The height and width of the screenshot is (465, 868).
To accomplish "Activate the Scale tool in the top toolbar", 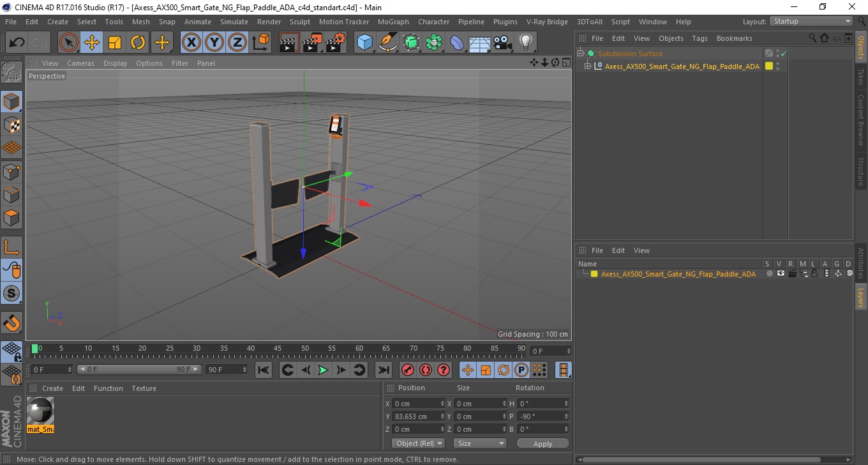I will 115,43.
